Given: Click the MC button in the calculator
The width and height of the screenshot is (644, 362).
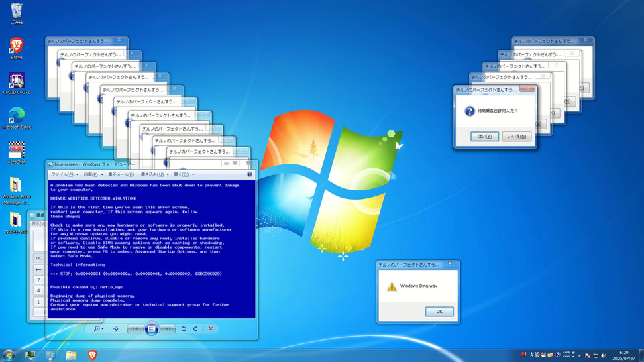Looking at the screenshot, I should pos(38,258).
